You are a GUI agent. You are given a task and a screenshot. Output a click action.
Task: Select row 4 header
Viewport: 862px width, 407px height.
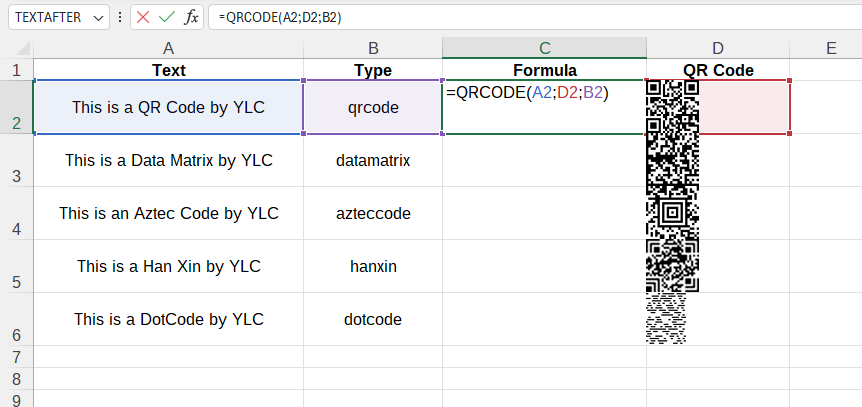click(x=16, y=214)
